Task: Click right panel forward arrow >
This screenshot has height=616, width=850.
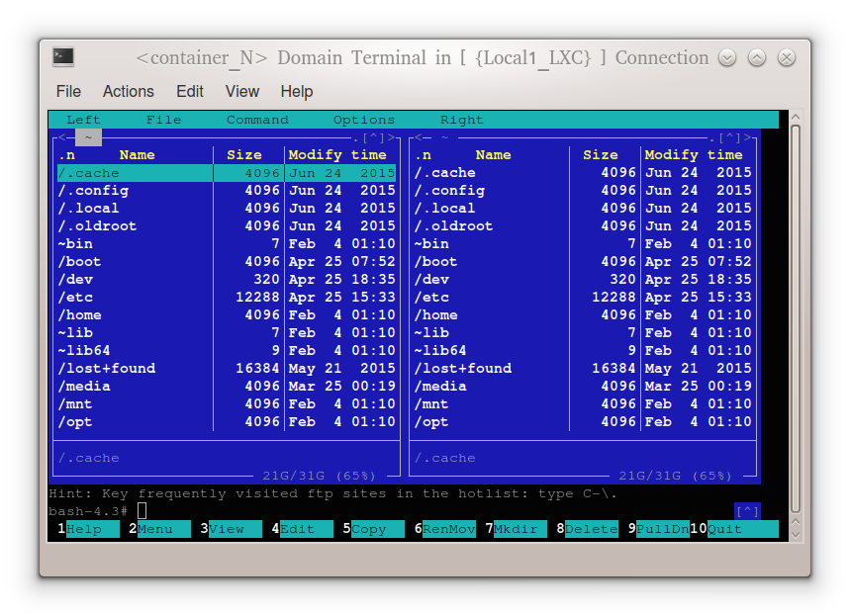Action: pyautogui.click(x=747, y=137)
